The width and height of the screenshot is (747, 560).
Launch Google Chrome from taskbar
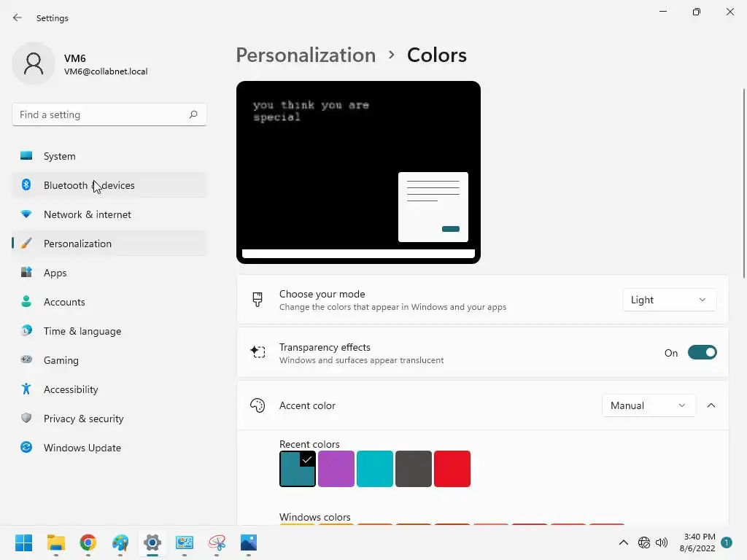88,542
